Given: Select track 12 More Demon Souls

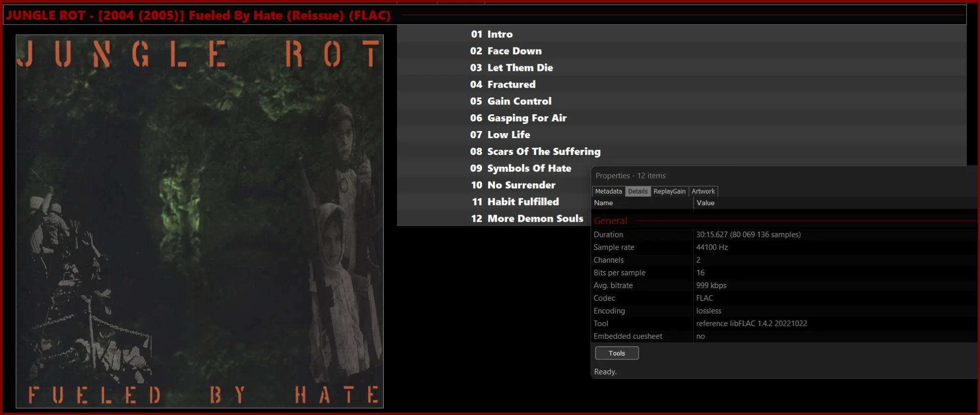Looking at the screenshot, I should pyautogui.click(x=494, y=219).
